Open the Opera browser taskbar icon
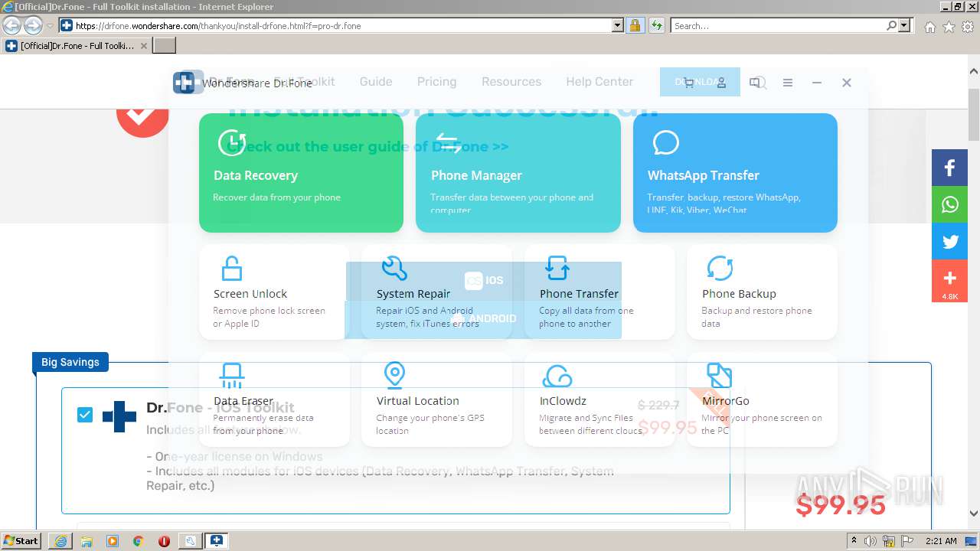Viewport: 980px width, 551px height. 164,541
